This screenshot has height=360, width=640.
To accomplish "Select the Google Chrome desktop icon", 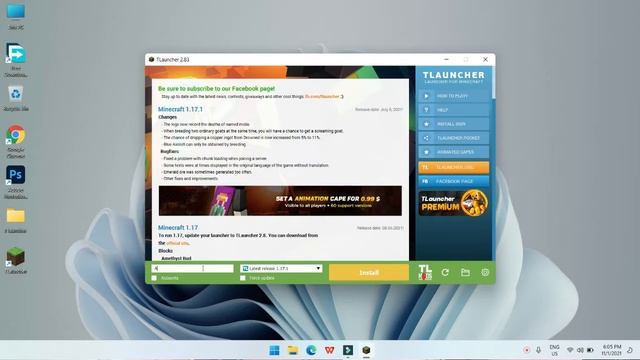I will [16, 141].
